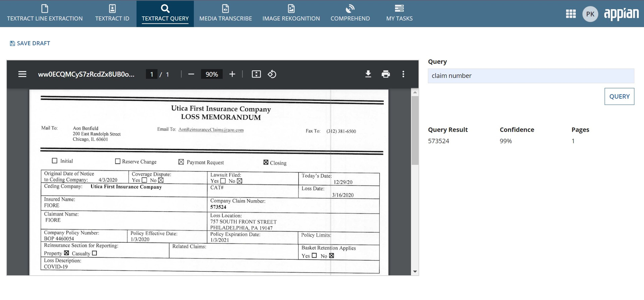Screen dimensions: 644x300
Task: Click the Ceding Company name in bold
Action: click(x=126, y=187)
